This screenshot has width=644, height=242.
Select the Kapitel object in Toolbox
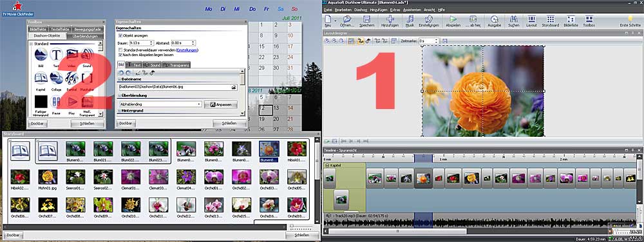(41, 79)
